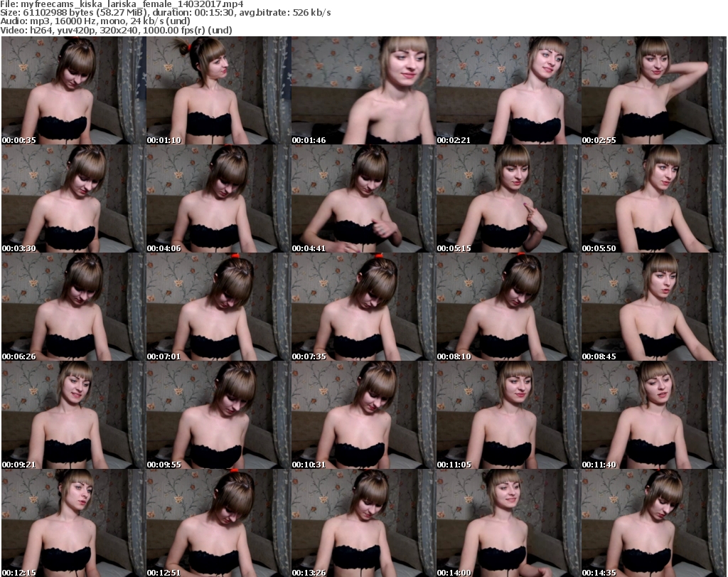Select the 00:11:05 frame
Viewport: 728px width, 577px height.
click(x=509, y=415)
